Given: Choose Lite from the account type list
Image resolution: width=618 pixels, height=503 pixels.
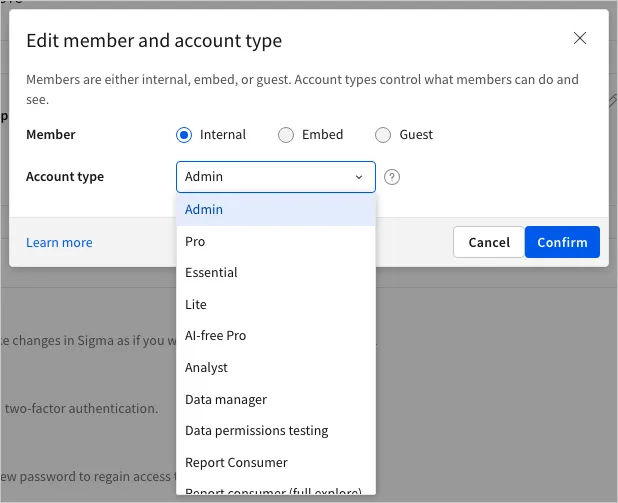Looking at the screenshot, I should [x=276, y=304].
